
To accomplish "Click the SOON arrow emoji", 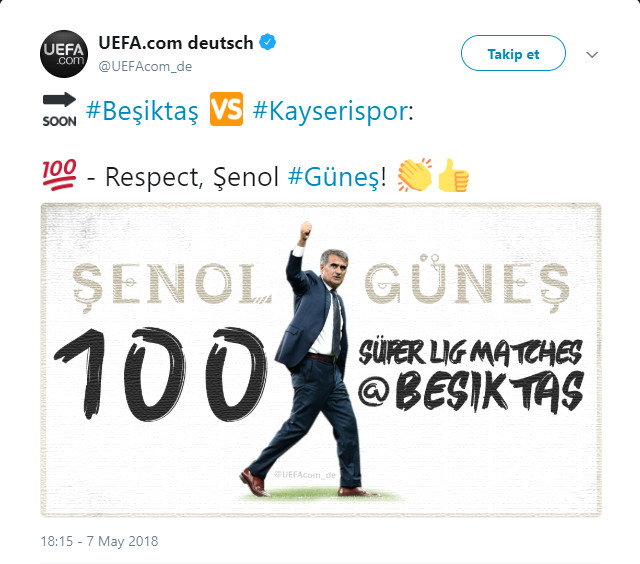I will pos(60,109).
